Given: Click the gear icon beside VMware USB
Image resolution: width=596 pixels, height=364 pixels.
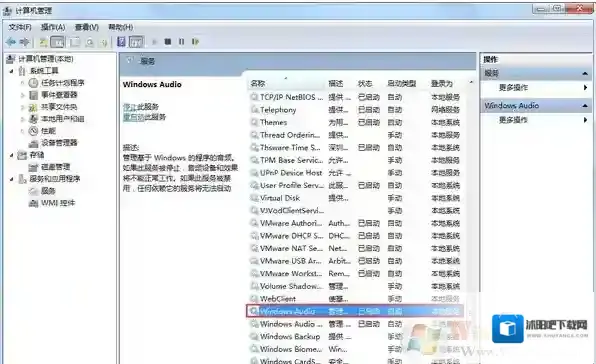Looking at the screenshot, I should (254, 261).
